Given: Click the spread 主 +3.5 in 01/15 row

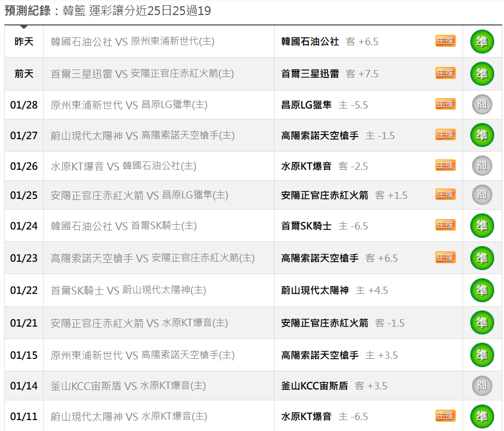Looking at the screenshot, I should [x=382, y=355].
